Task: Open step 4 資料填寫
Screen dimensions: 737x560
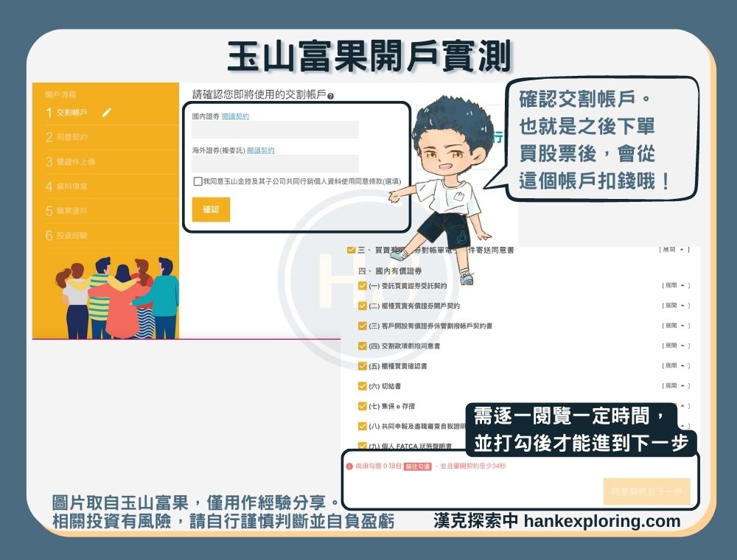Action: [66, 186]
